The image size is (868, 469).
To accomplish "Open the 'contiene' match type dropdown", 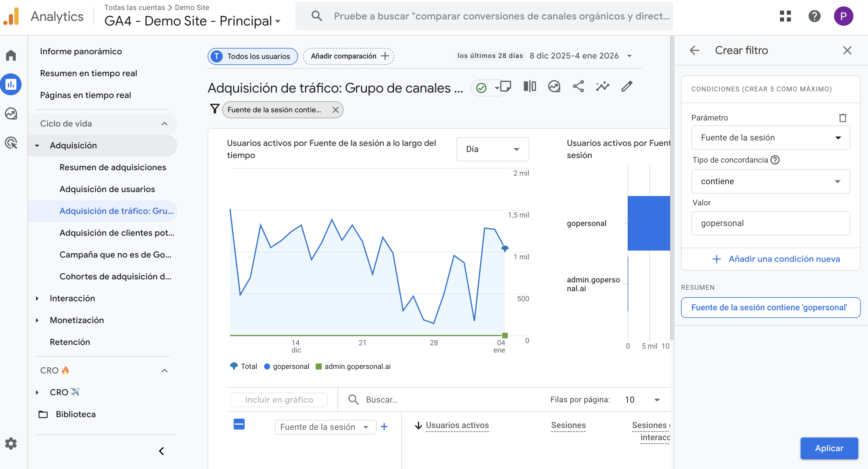I will click(770, 181).
